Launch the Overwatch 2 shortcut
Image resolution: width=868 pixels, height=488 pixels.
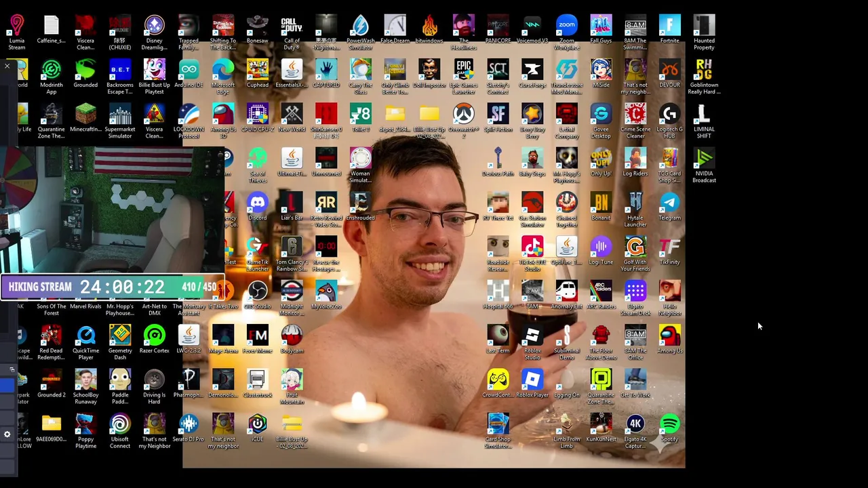[463, 121]
